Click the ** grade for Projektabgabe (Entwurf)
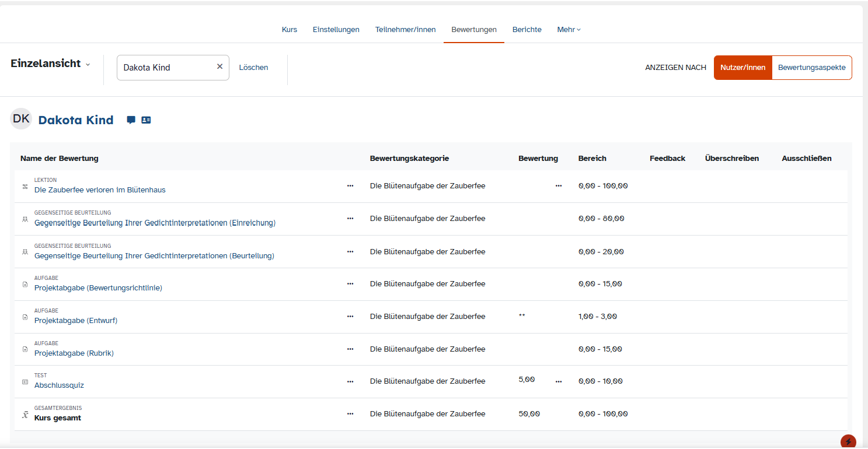The image size is (868, 449). 522,316
